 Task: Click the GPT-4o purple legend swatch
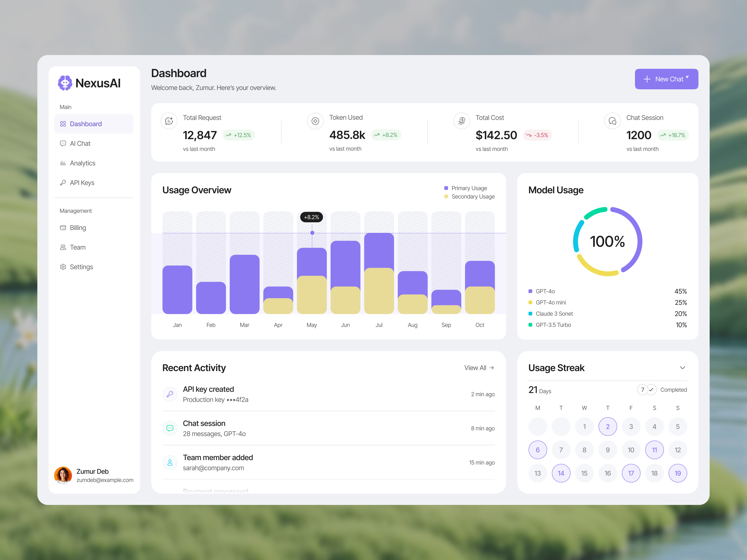click(x=530, y=291)
